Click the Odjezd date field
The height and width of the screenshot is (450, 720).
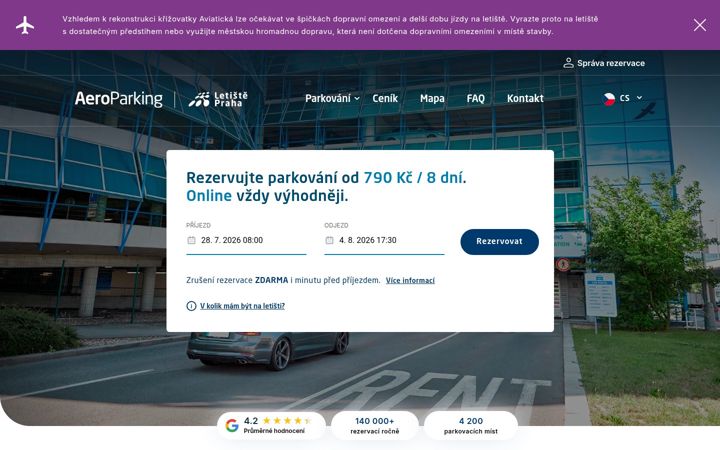coord(384,241)
